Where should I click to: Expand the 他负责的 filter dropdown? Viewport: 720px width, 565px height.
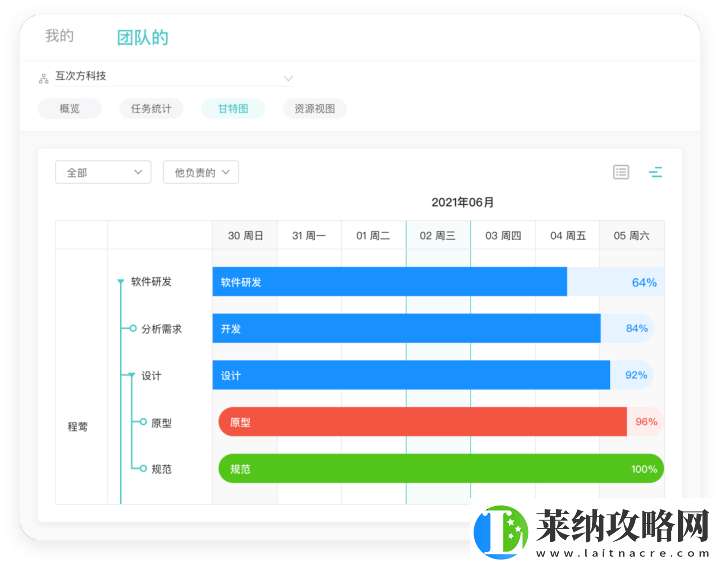(x=201, y=172)
